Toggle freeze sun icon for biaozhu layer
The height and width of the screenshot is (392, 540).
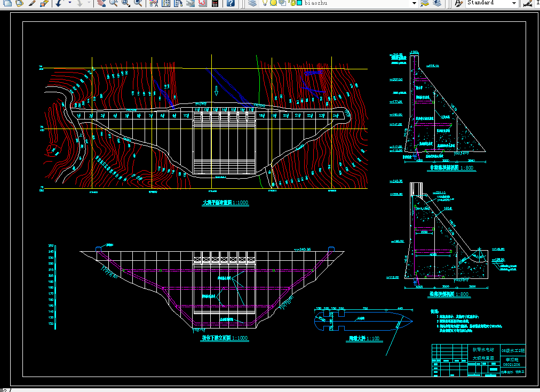pos(273,3)
